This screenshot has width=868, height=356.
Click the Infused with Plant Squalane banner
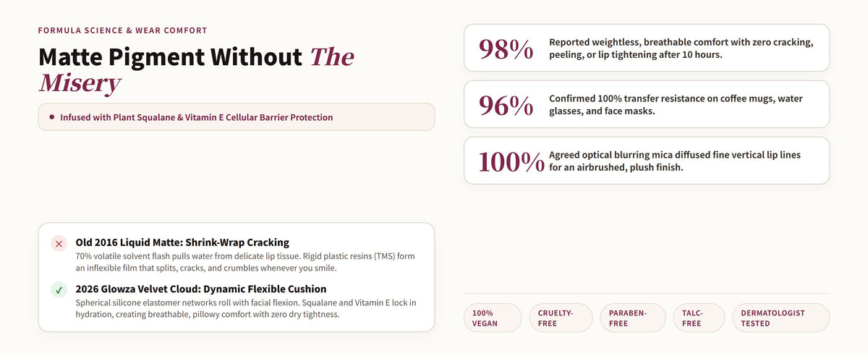click(x=237, y=116)
